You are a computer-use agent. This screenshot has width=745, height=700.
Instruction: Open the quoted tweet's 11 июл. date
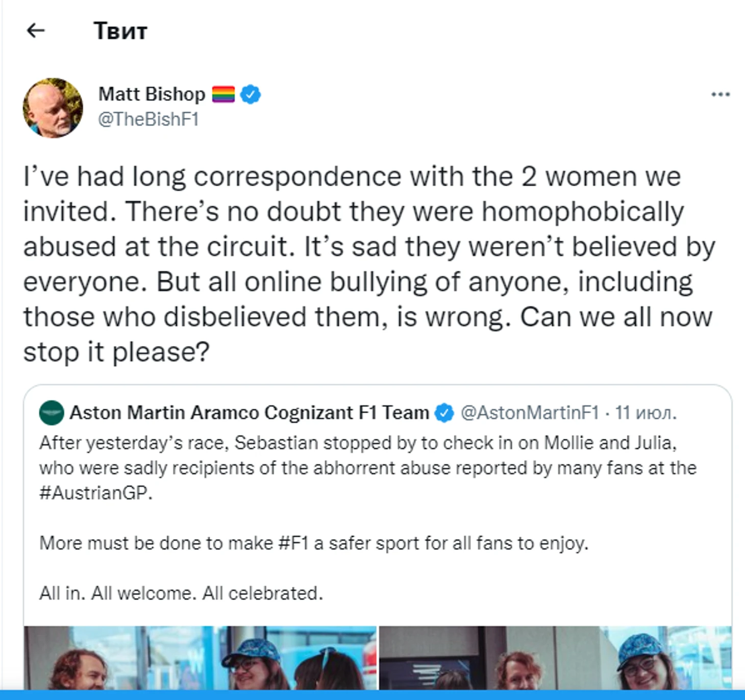(x=645, y=413)
